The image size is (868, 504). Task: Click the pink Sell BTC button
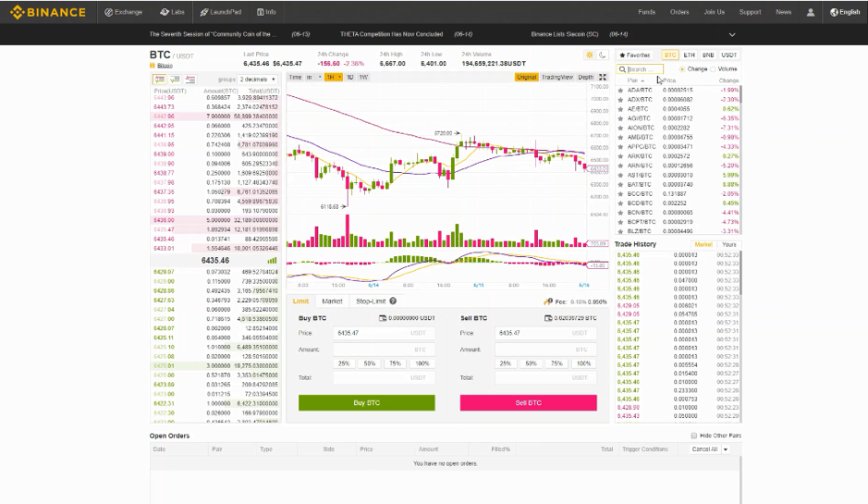coord(528,402)
